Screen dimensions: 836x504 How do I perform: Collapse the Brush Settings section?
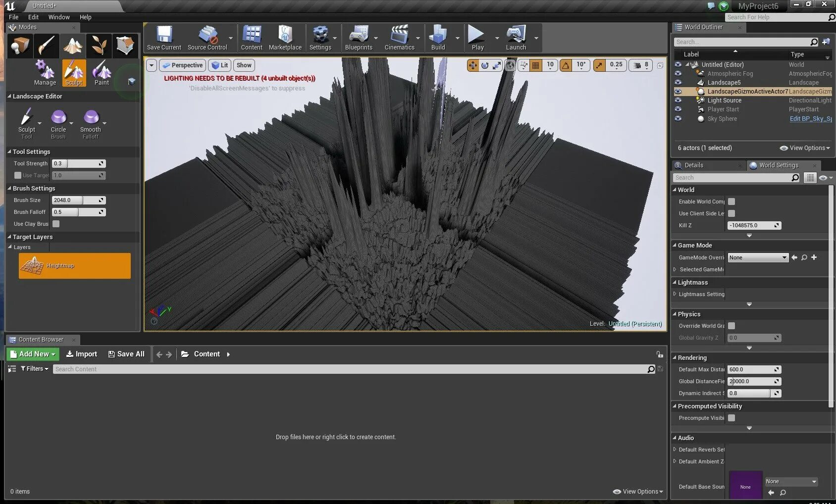9,189
